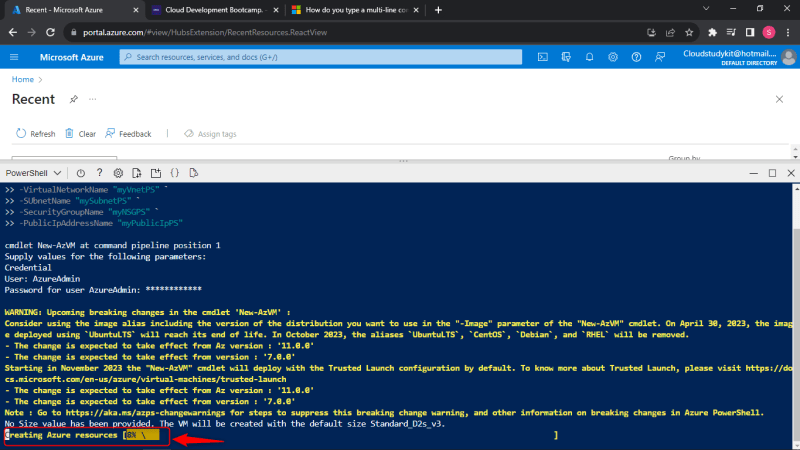
Task: Close the How do you type a multi-line tab
Action: [x=416, y=10]
